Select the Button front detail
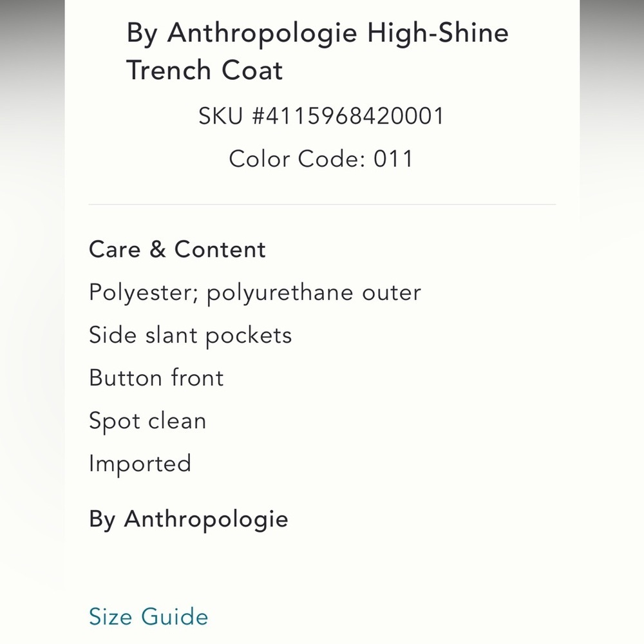 (156, 377)
